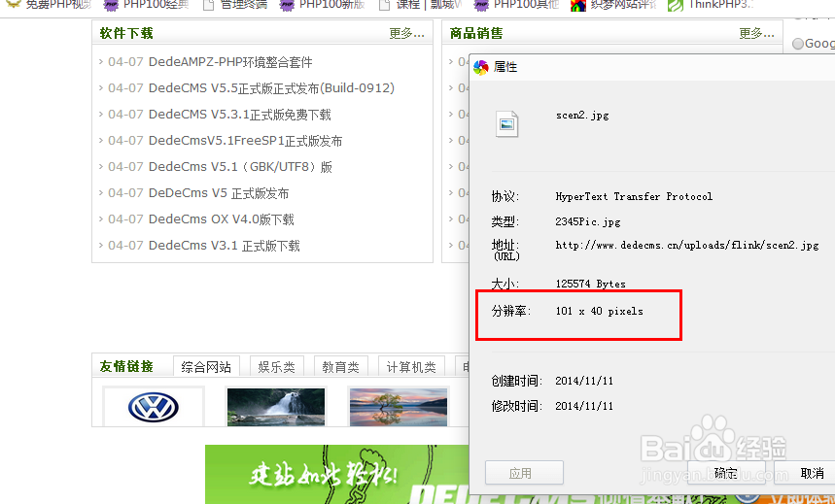Click the scen2.jpg file icon in the properties dialog
Viewport: 835px width, 504px height.
pyautogui.click(x=506, y=124)
